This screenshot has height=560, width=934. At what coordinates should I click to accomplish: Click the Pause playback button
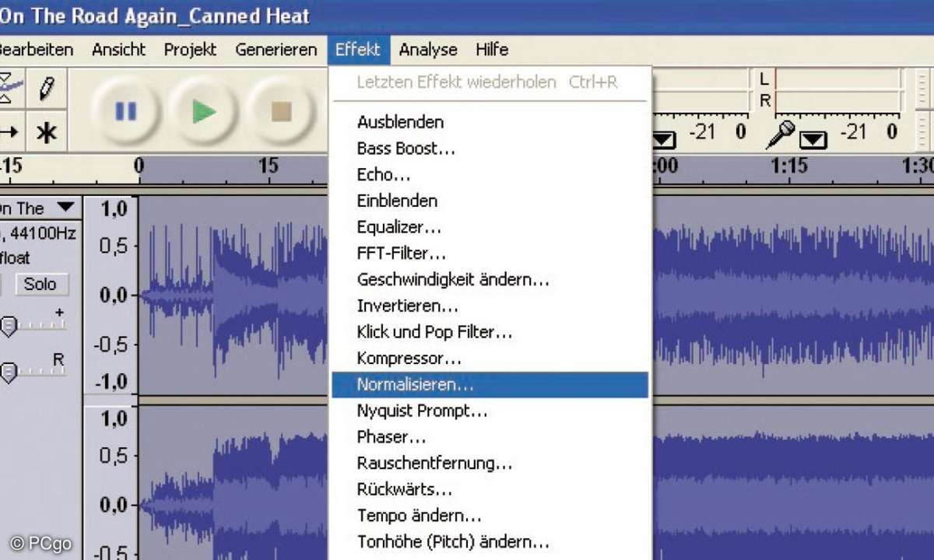click(x=125, y=112)
